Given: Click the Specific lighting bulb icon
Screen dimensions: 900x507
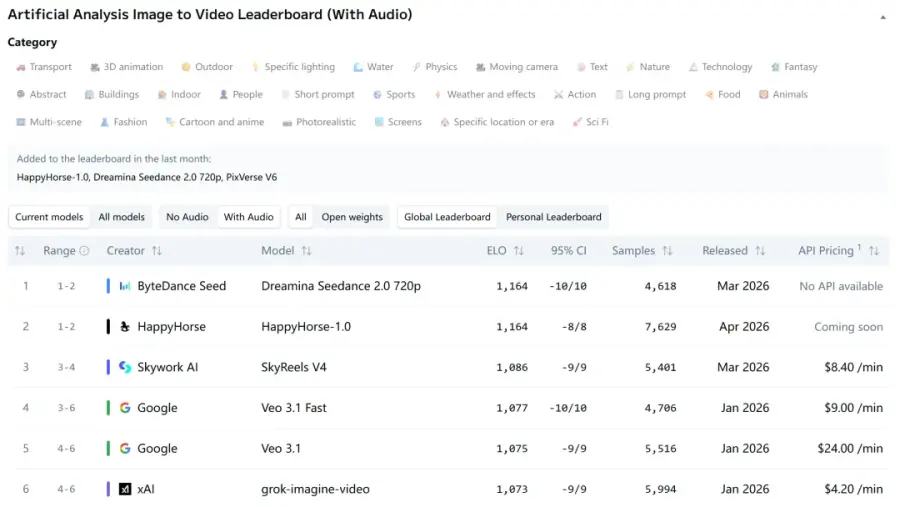Looking at the screenshot, I should [x=255, y=67].
